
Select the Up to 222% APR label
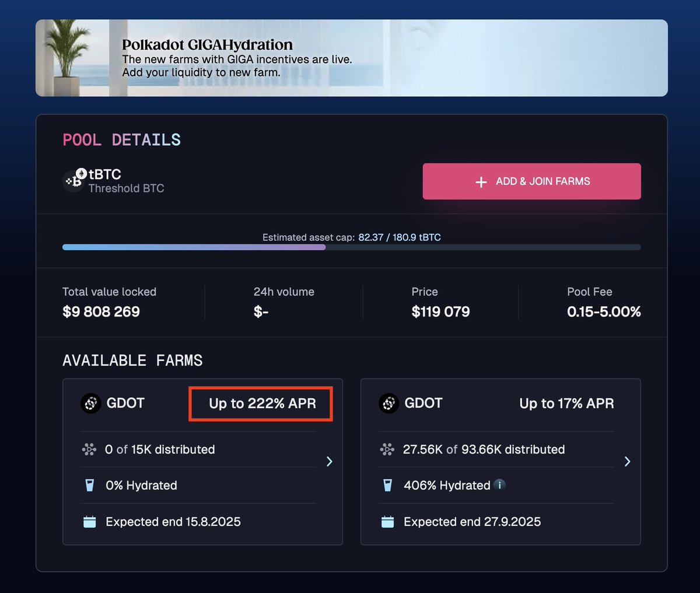[262, 403]
